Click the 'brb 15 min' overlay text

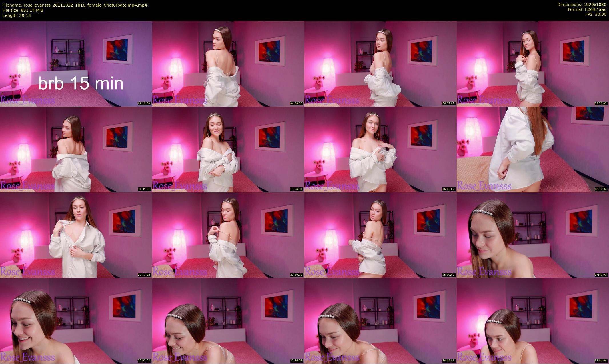coord(81,83)
